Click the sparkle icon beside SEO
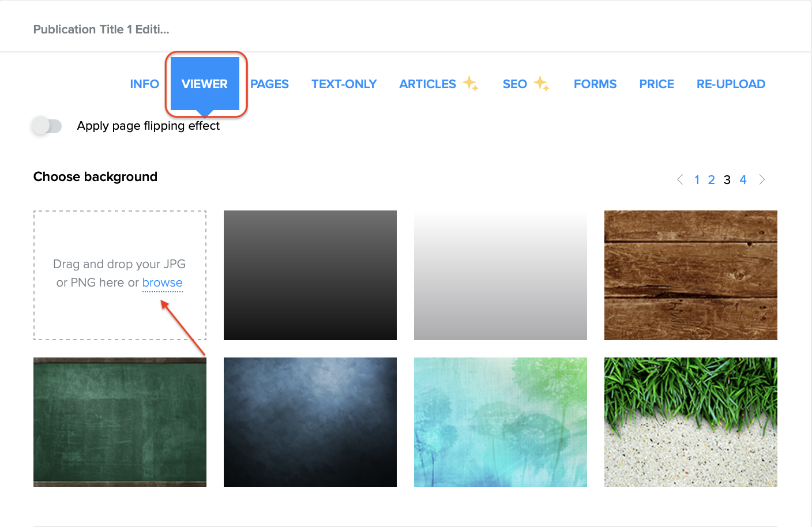 tap(541, 84)
